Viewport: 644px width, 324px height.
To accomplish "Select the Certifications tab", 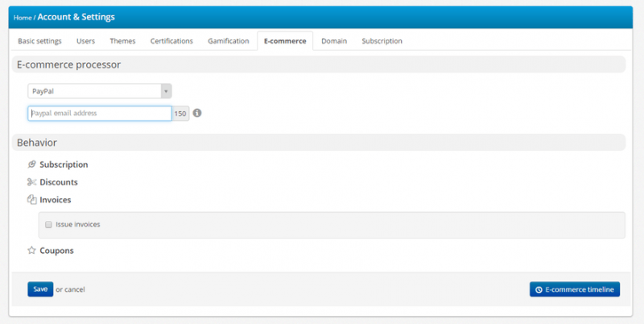I will [171, 41].
